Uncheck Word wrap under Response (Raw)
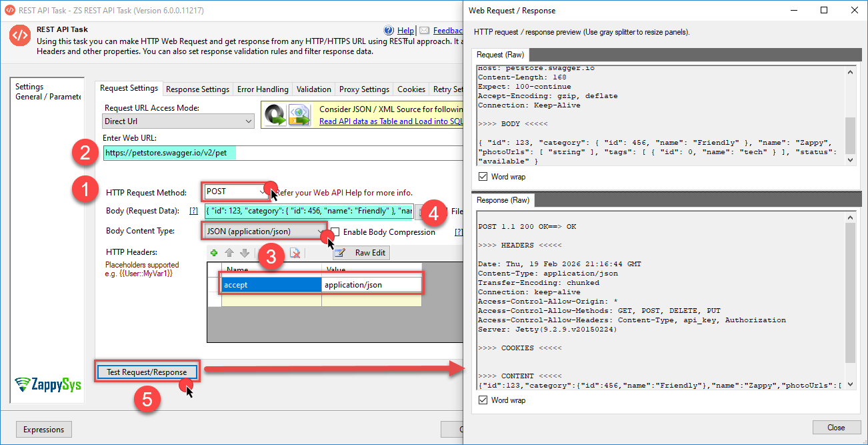 tap(483, 400)
